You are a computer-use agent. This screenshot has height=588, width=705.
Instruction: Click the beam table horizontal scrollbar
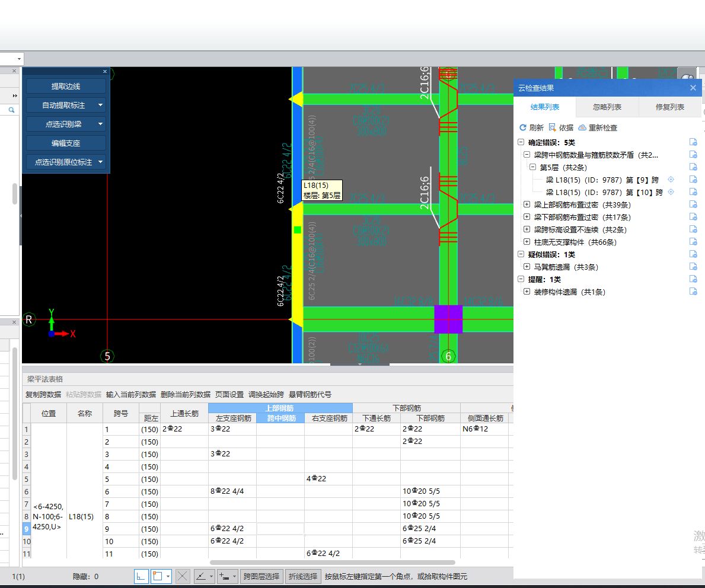[x=332, y=563]
